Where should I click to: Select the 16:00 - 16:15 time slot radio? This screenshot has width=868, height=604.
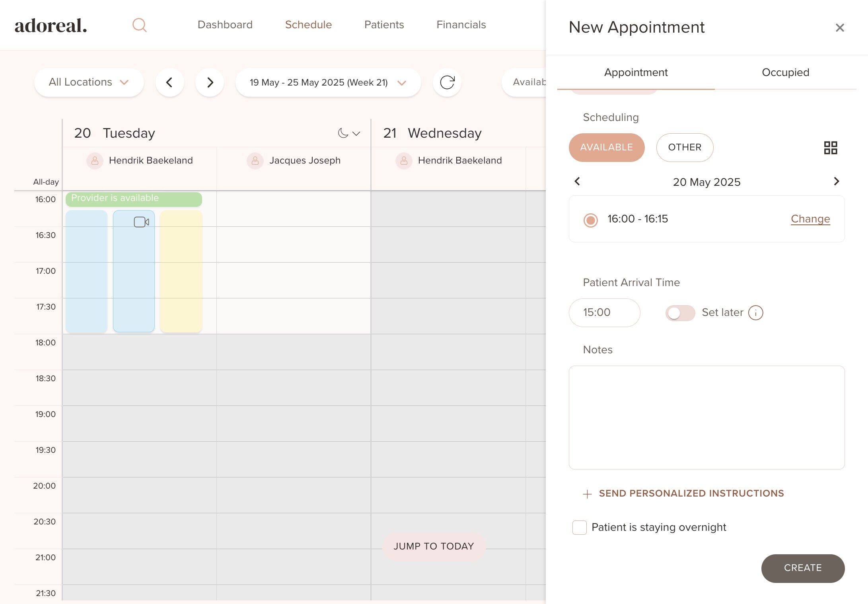pyautogui.click(x=590, y=220)
